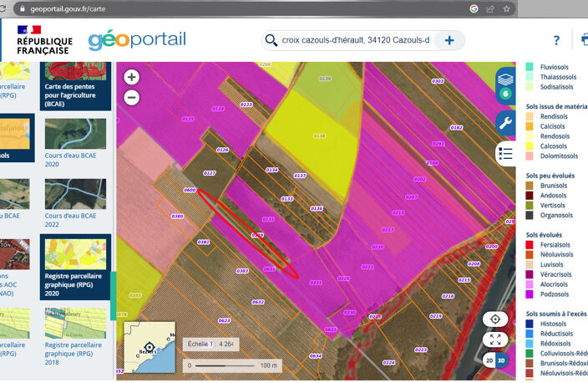
Task: Zoom in with the plus button
Action: (x=132, y=77)
